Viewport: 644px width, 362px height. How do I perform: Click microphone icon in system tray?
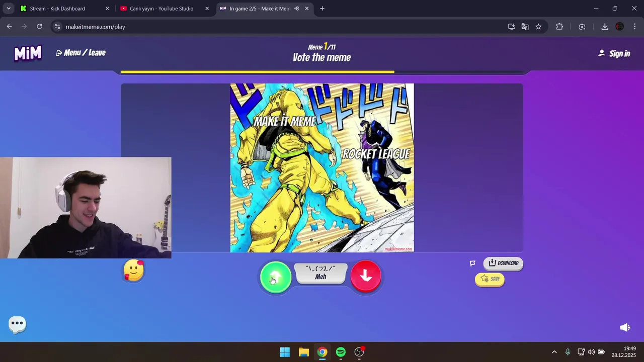tap(568, 352)
